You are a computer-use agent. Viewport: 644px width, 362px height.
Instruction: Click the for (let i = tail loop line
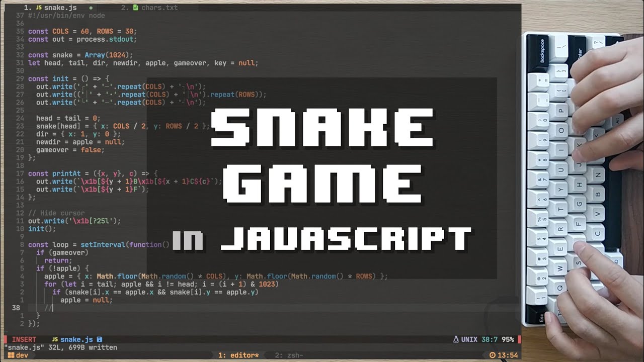click(x=162, y=284)
